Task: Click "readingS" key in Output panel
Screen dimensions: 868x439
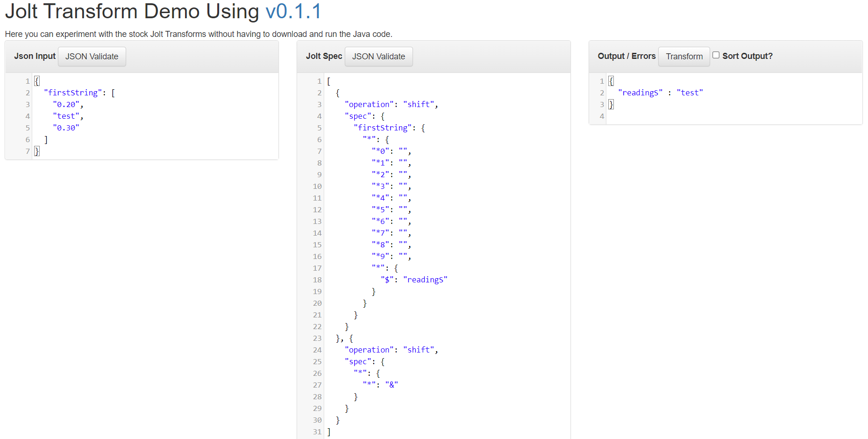Action: 640,93
